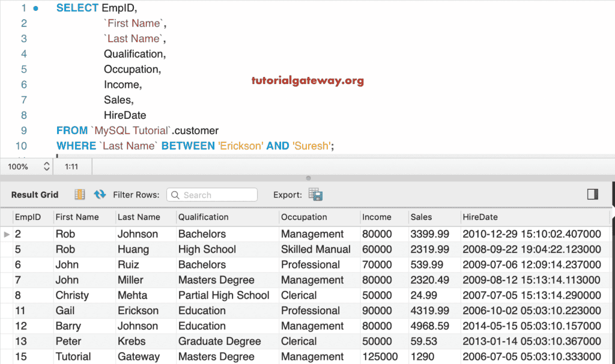Click line number 10 in the gutter
The image size is (615, 364).
(x=21, y=146)
